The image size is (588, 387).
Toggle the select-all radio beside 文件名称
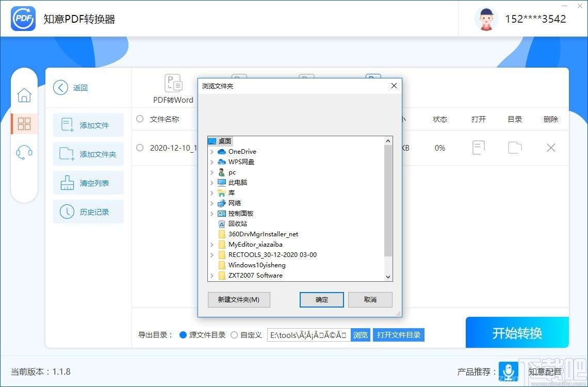pos(140,119)
